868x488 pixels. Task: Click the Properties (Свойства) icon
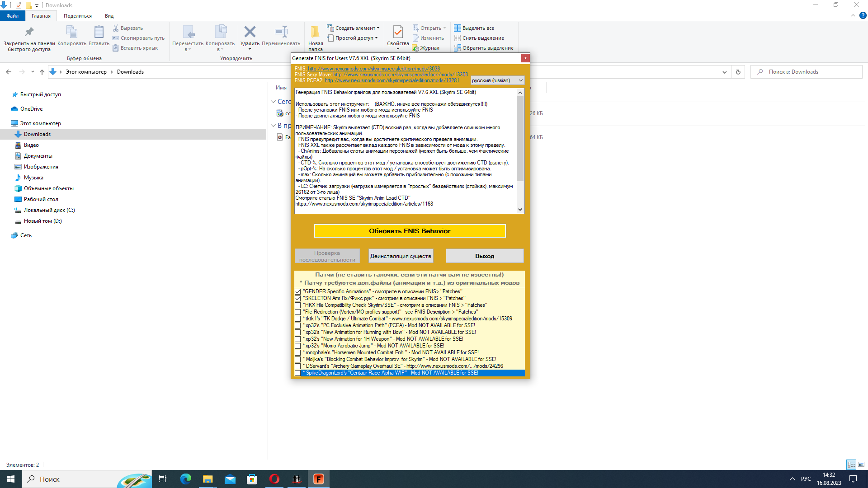[x=398, y=33]
